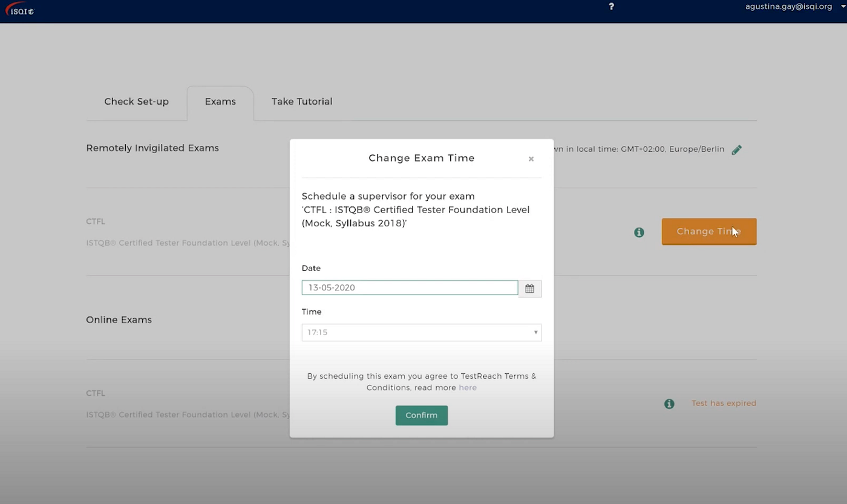
Task: Click the Date field showing 13-05-2020
Action: pos(410,287)
